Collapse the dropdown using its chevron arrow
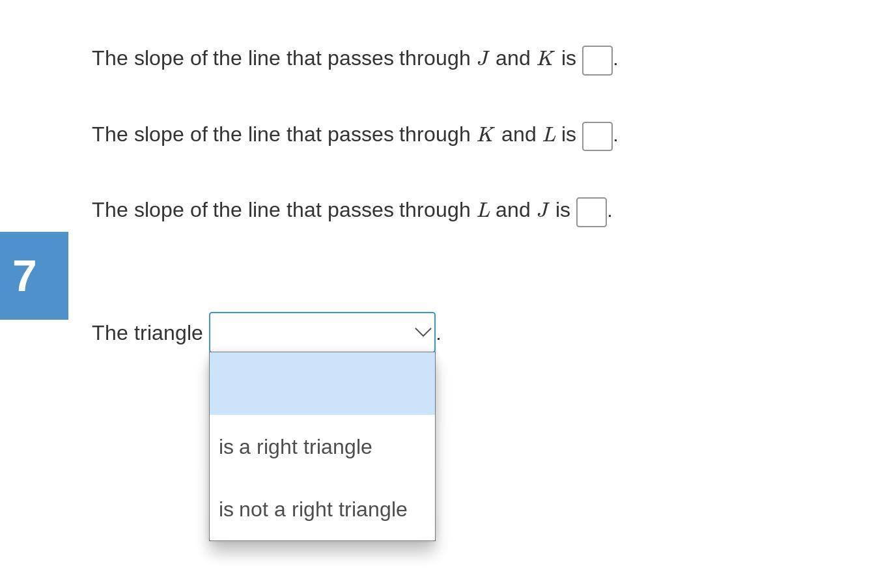This screenshot has height=588, width=883. point(423,333)
